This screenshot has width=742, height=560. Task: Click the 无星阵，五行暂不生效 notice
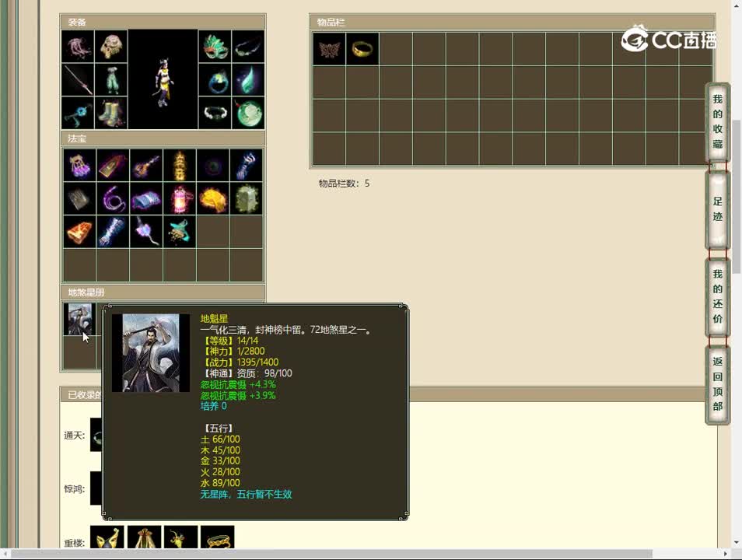pos(246,494)
